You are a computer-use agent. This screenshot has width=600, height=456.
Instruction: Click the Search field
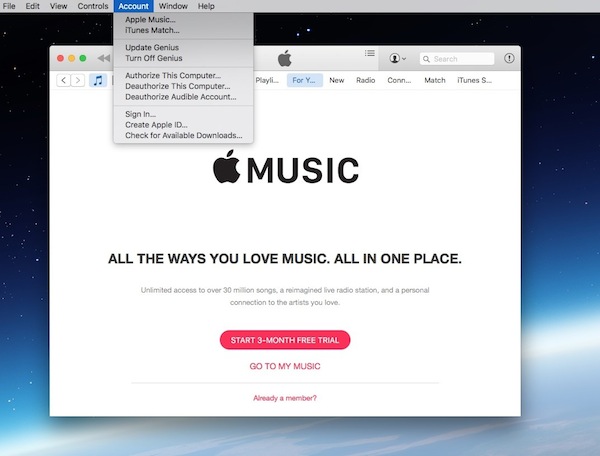(457, 59)
